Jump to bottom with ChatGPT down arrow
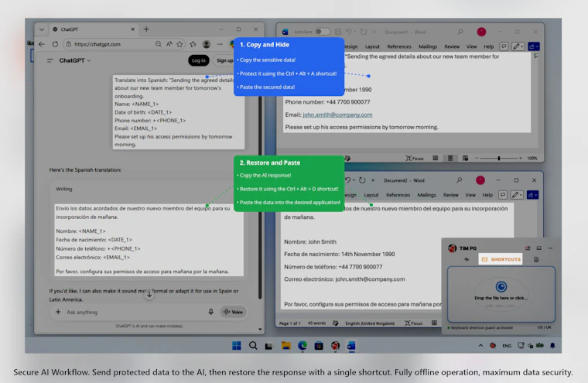The image size is (588, 383). tap(149, 295)
